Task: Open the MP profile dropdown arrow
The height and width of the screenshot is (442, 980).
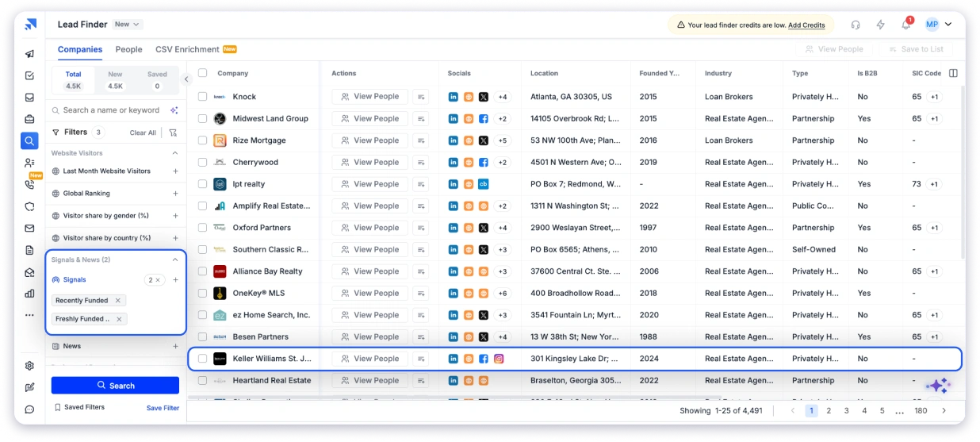Action: [x=949, y=25]
